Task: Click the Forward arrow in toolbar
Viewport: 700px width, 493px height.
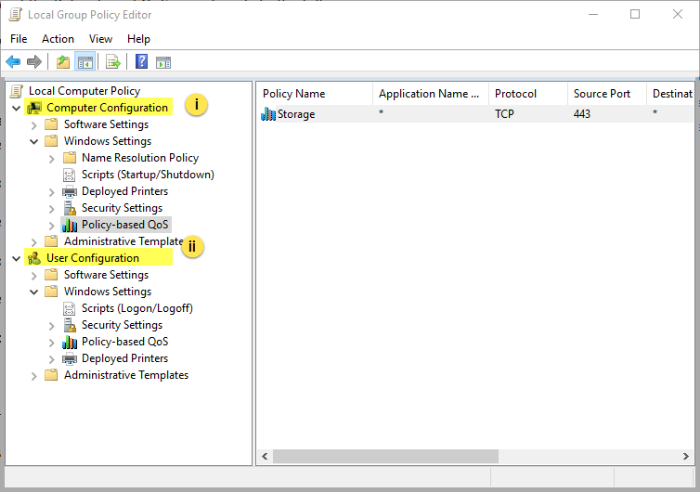Action: [x=34, y=62]
